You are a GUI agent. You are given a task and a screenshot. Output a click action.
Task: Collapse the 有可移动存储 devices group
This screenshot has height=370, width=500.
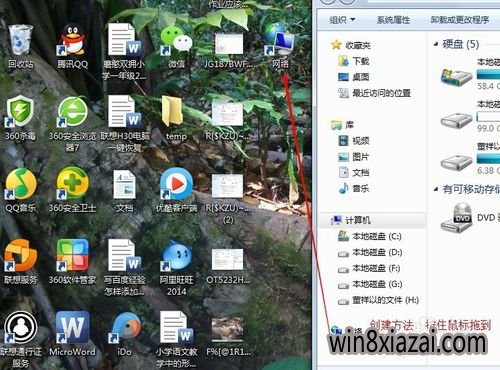(x=435, y=189)
